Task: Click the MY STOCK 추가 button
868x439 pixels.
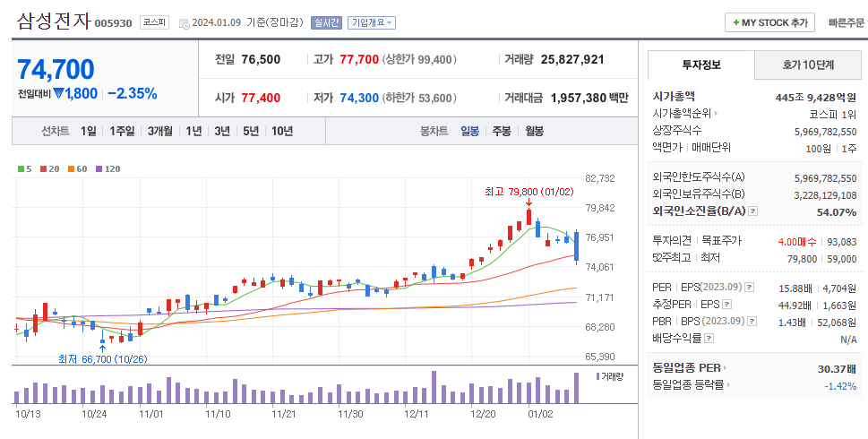Action: point(770,22)
